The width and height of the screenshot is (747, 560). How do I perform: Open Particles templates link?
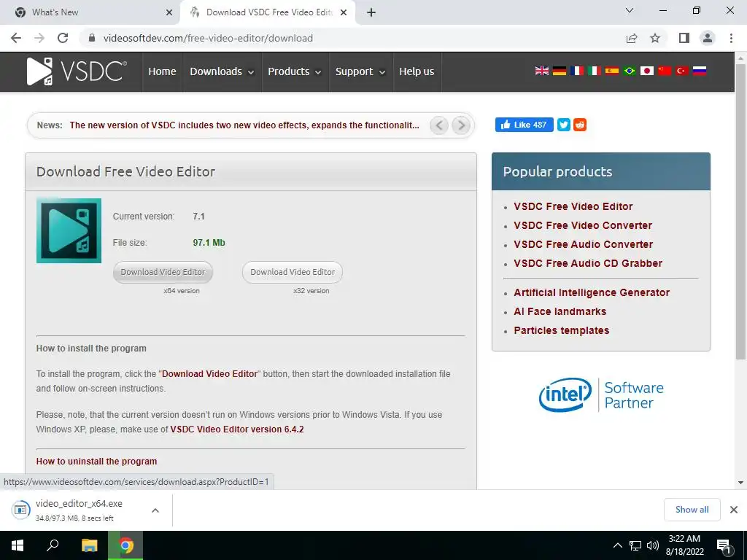coord(561,330)
